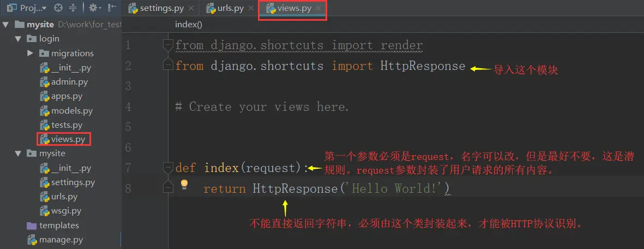Screen dimensions: 644x249
Task: Click the intention light bulb on line 8
Action: point(184,184)
